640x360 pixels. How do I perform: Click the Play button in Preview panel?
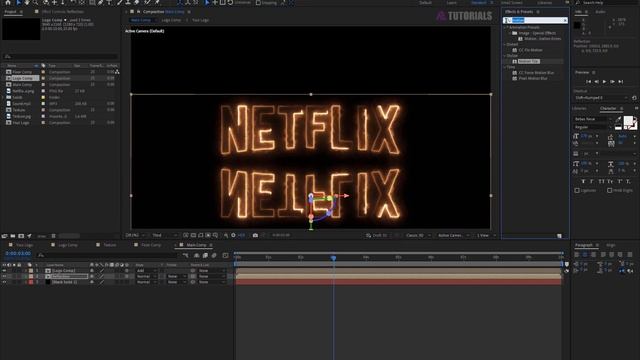coord(604,82)
